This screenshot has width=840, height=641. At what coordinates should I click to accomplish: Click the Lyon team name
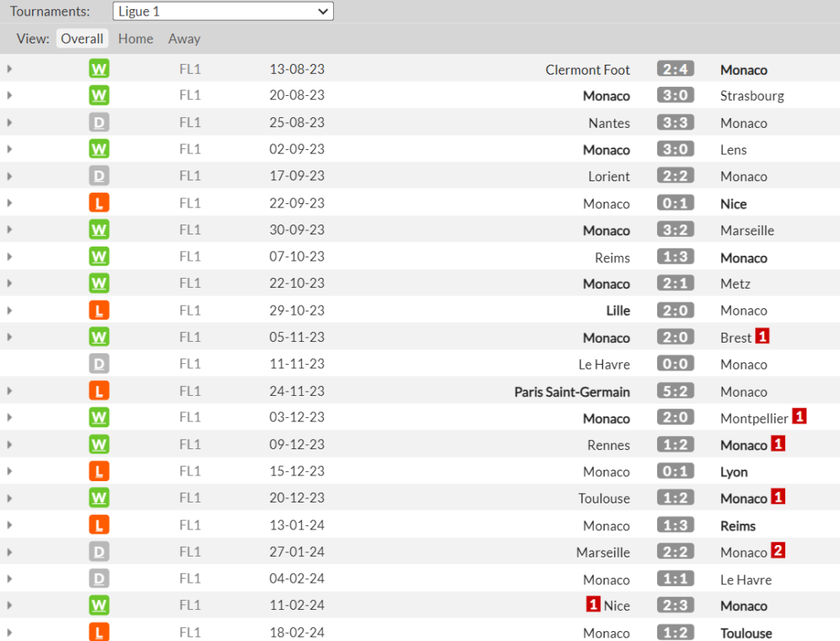pyautogui.click(x=734, y=472)
